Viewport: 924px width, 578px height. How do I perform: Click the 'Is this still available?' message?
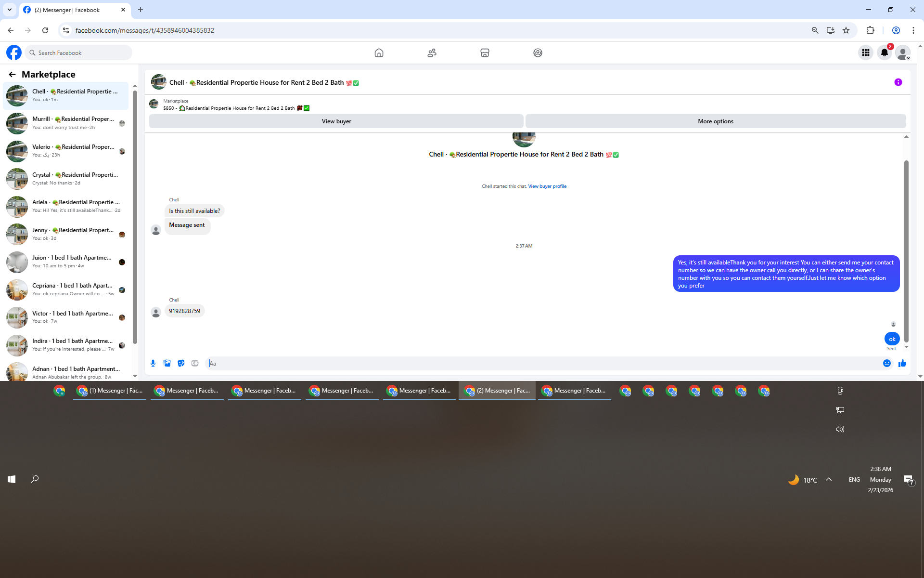194,211
